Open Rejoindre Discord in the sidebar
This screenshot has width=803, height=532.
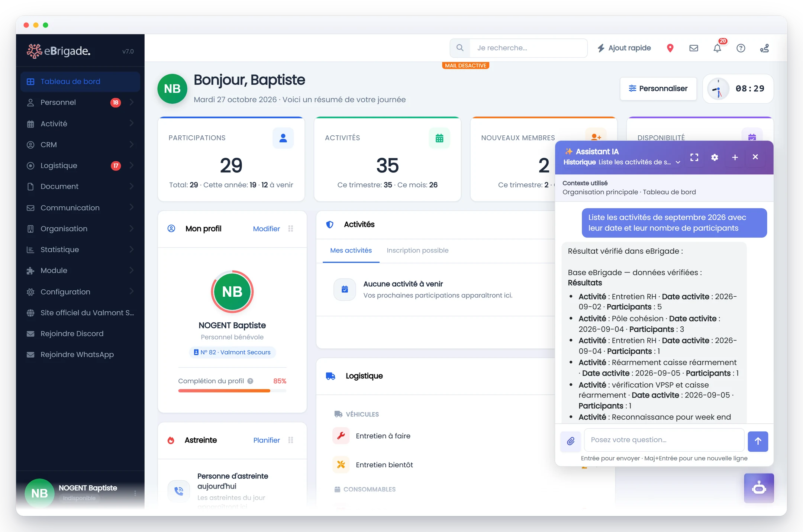pyautogui.click(x=80, y=333)
